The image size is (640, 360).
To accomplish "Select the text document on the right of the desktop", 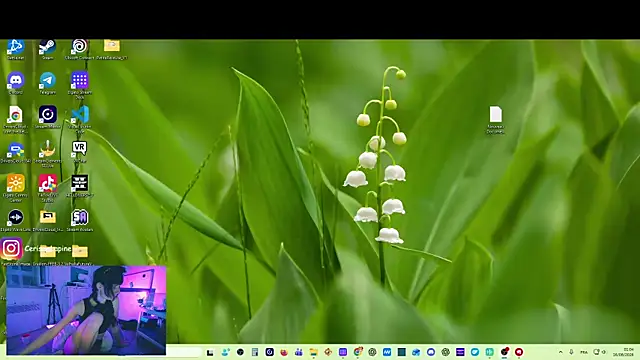I will [496, 120].
